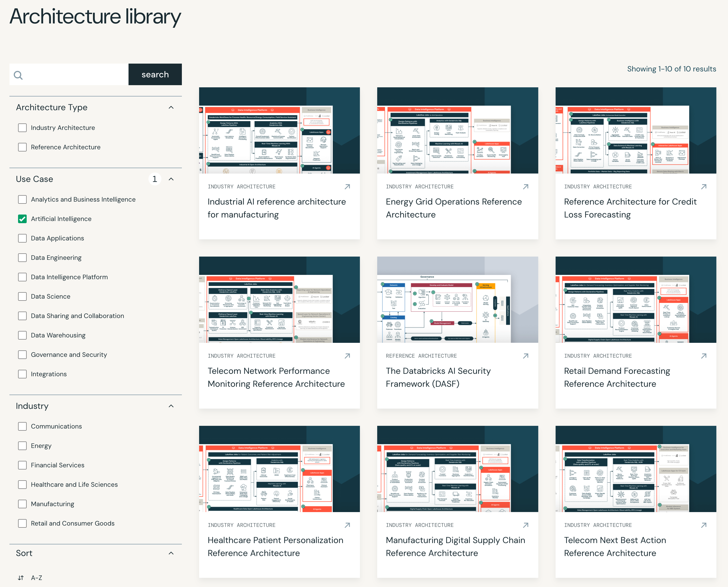Open Manufacturing Digital Supply Chain via arrow icon

pyautogui.click(x=526, y=525)
